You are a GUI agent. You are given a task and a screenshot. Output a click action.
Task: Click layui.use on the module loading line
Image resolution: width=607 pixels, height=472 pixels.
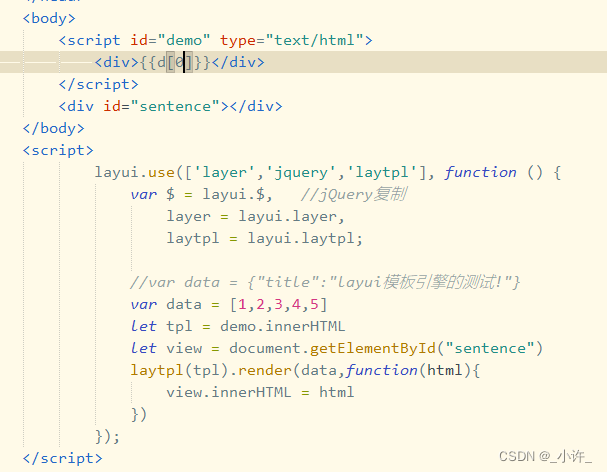coord(134,173)
